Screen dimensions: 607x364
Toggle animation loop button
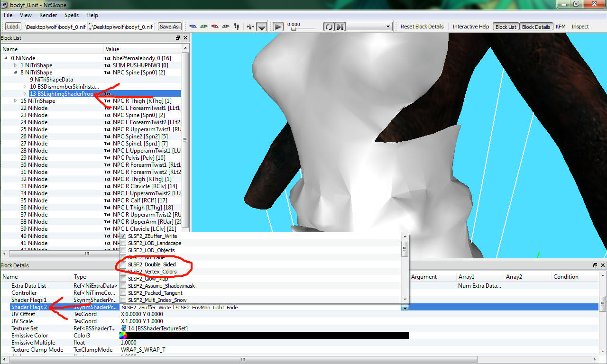(x=329, y=27)
